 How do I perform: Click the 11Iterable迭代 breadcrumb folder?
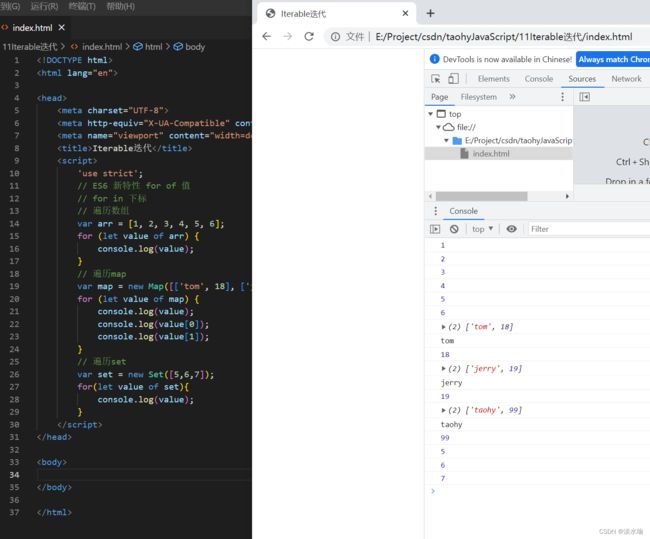(x=30, y=46)
